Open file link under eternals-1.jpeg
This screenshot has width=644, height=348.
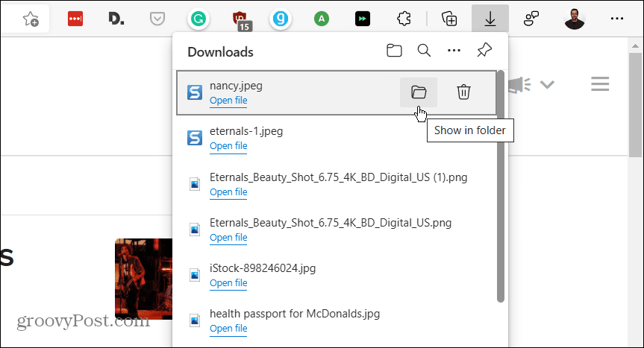(x=228, y=146)
